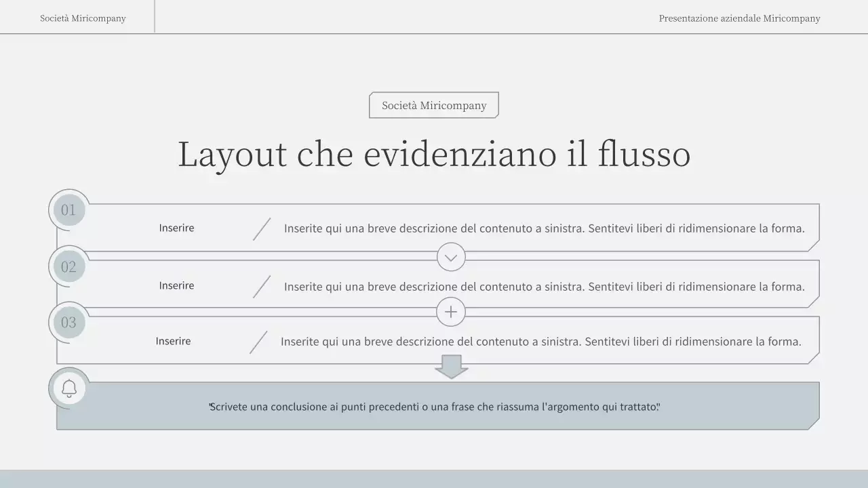Open the plus expander below the second banner
Viewport: 868px width, 488px height.
[x=450, y=312]
